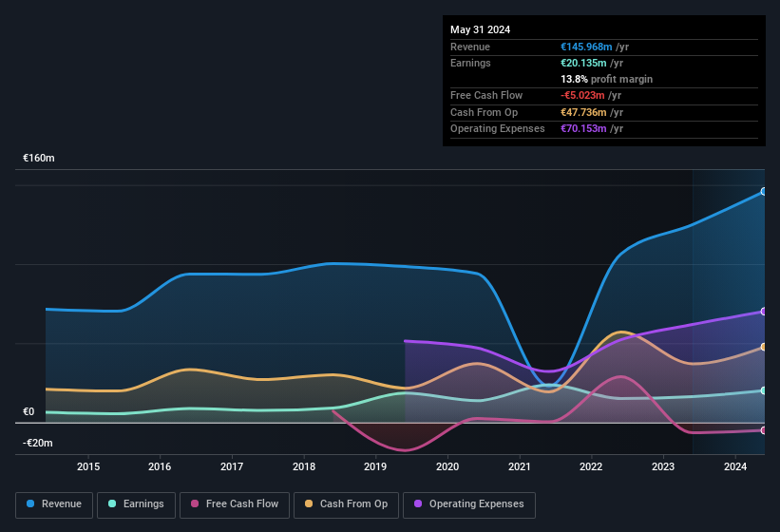Click the Operating Expenses line endpoint marker
Viewport: 780px width, 532px height.
(764, 312)
